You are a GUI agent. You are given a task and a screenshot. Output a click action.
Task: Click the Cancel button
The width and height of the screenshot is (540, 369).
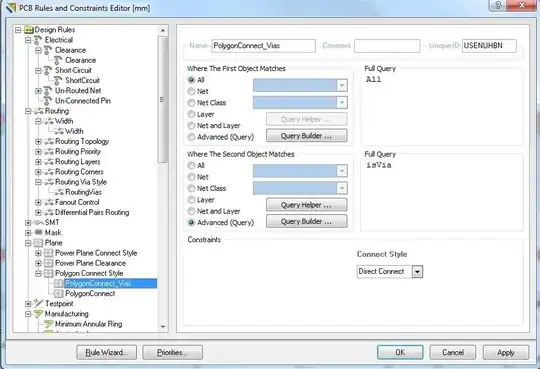tap(453, 352)
